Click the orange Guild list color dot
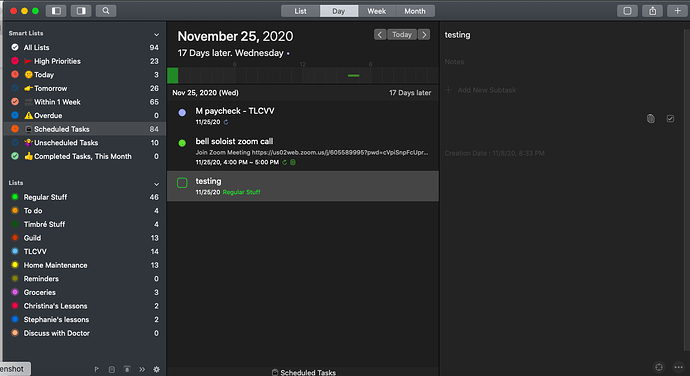The height and width of the screenshot is (376, 690). [x=15, y=238]
